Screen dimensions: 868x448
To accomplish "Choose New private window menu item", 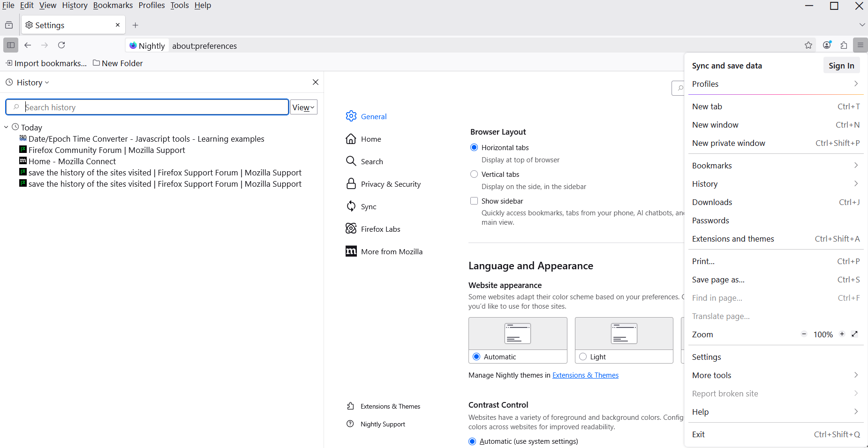I will pyautogui.click(x=776, y=143).
